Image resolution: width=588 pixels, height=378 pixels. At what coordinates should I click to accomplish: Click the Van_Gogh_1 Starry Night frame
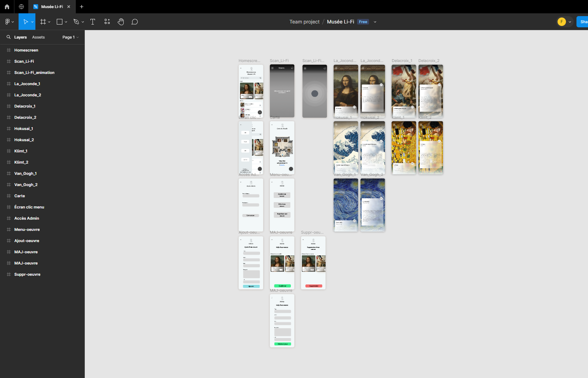[x=346, y=205]
